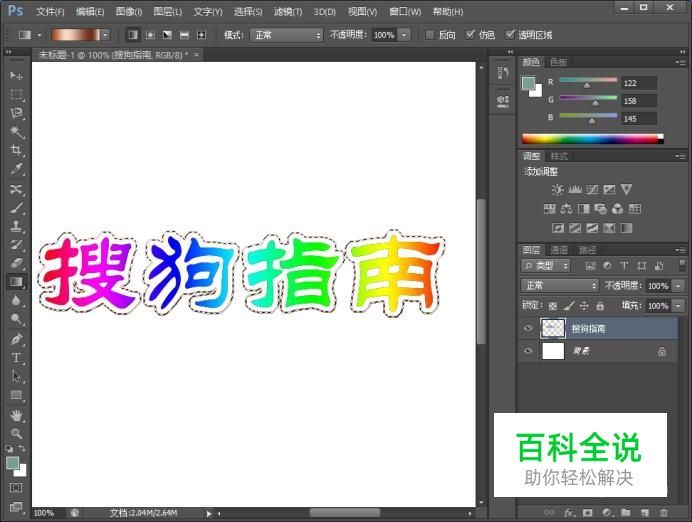Select the Move tool
Screen dimensions: 692x522
coord(16,75)
